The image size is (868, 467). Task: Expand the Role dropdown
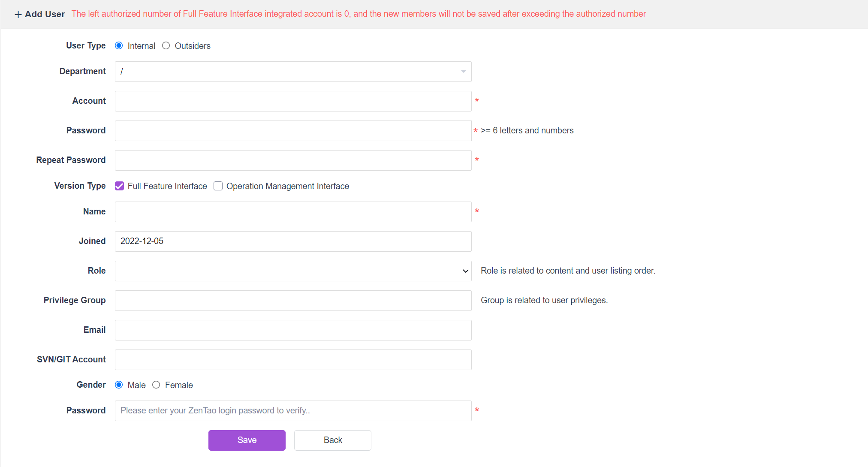[x=293, y=271]
